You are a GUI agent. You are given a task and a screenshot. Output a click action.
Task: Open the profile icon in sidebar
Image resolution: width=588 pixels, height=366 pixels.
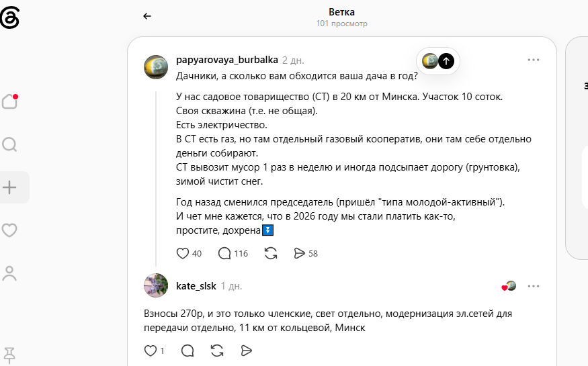[9, 273]
